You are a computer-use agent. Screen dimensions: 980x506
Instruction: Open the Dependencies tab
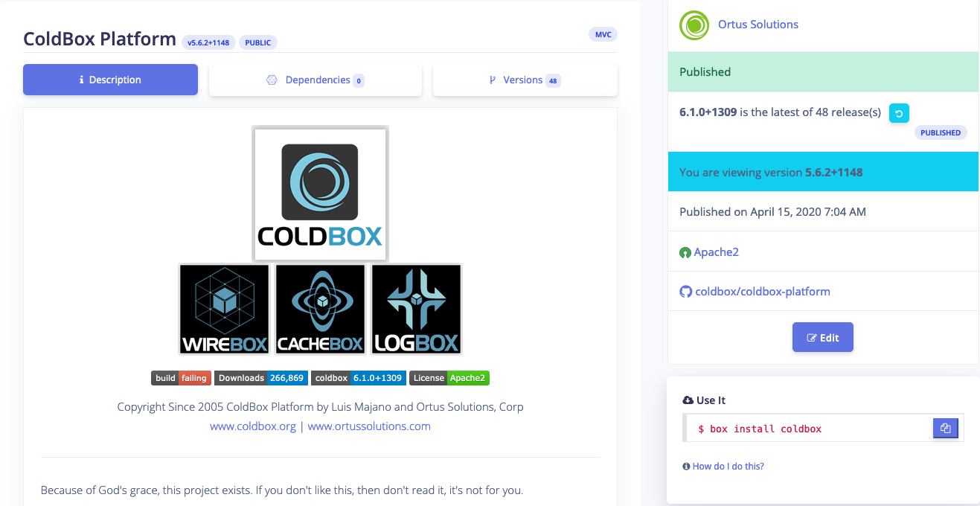pos(316,80)
